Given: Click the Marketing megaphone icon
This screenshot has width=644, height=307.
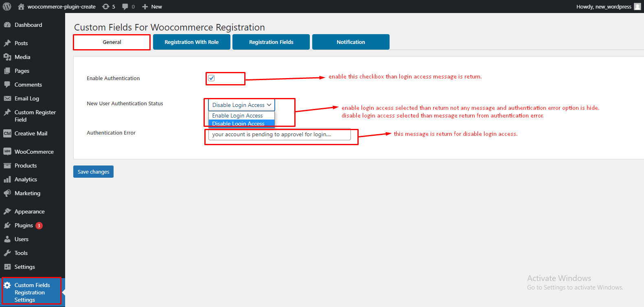Looking at the screenshot, I should (7, 193).
